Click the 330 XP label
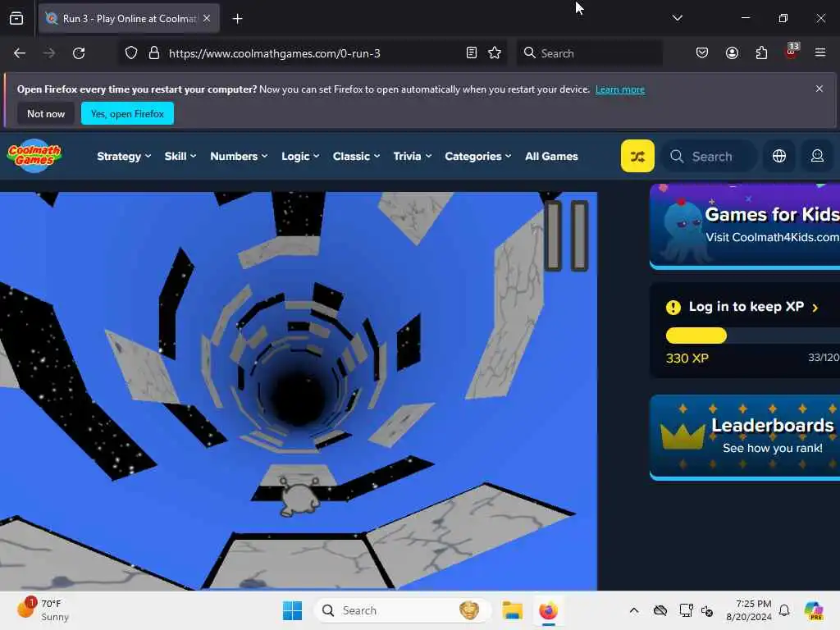The height and width of the screenshot is (630, 840). pyautogui.click(x=687, y=358)
